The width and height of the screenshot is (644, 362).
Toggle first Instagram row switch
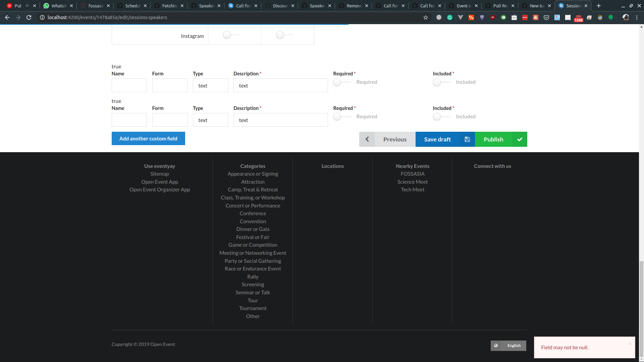(231, 35)
